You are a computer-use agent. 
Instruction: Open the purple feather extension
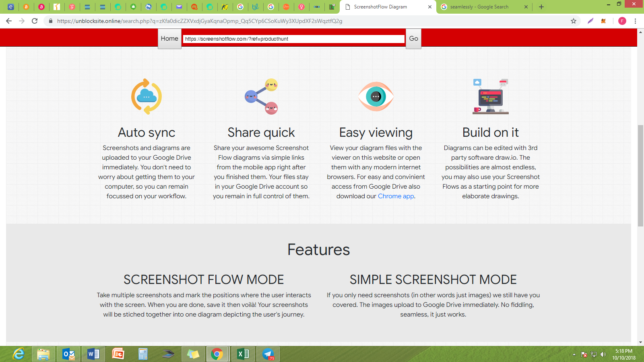590,21
